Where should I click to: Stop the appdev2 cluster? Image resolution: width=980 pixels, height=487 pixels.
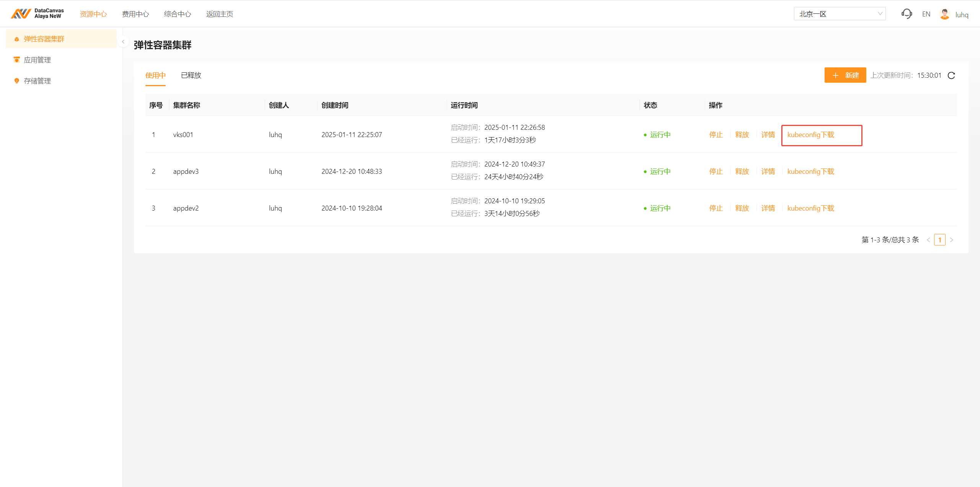pyautogui.click(x=716, y=208)
